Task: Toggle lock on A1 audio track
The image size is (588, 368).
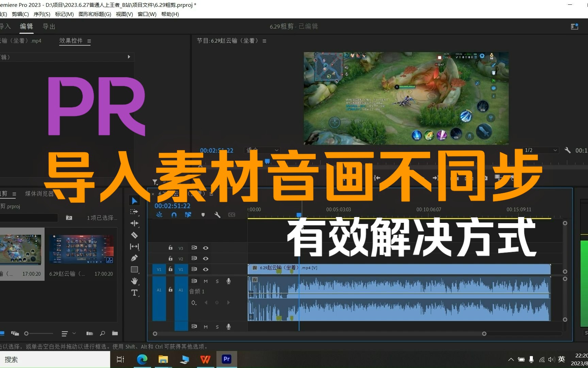Action: click(x=170, y=290)
